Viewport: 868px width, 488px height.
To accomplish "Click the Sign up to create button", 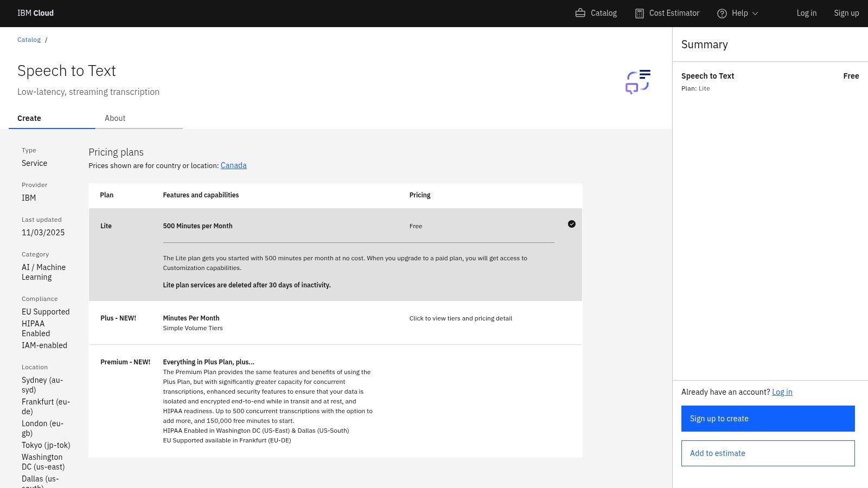I will point(768,418).
